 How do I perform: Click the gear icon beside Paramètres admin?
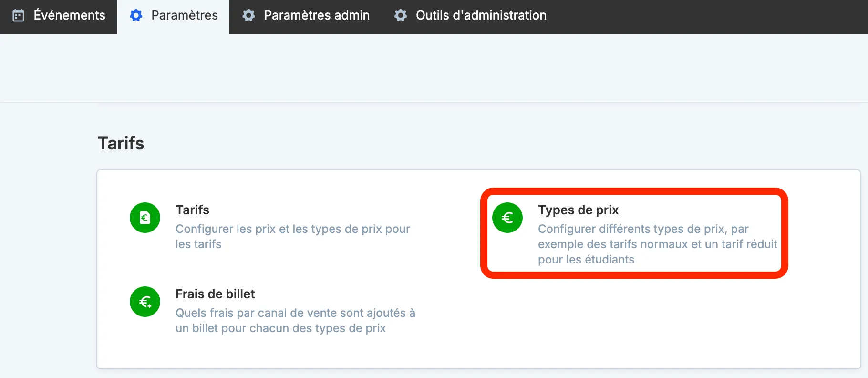pos(248,16)
